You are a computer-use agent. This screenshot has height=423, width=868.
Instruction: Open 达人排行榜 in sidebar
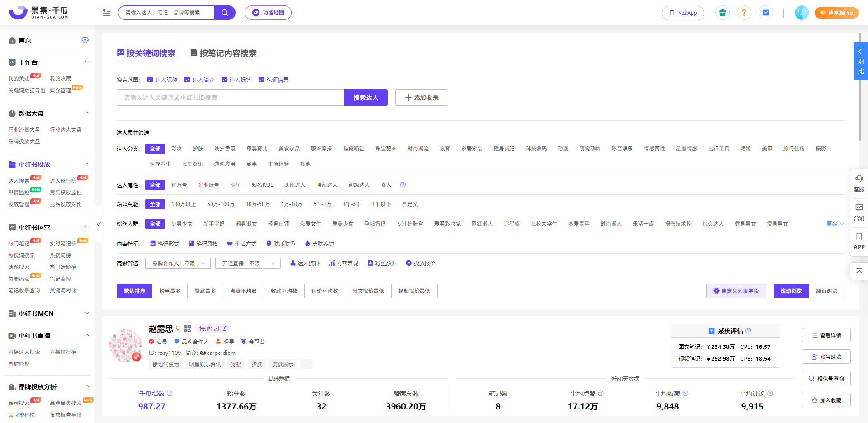pyautogui.click(x=63, y=181)
